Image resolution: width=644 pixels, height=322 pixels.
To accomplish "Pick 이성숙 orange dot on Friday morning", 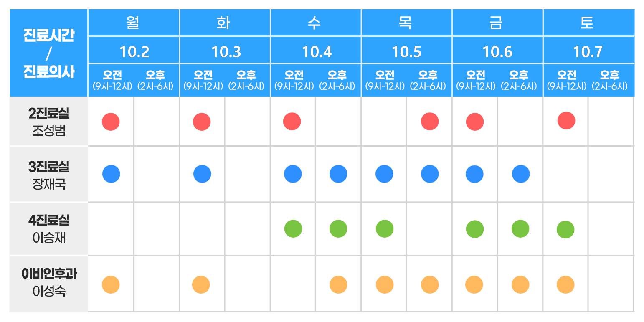I will point(475,285).
